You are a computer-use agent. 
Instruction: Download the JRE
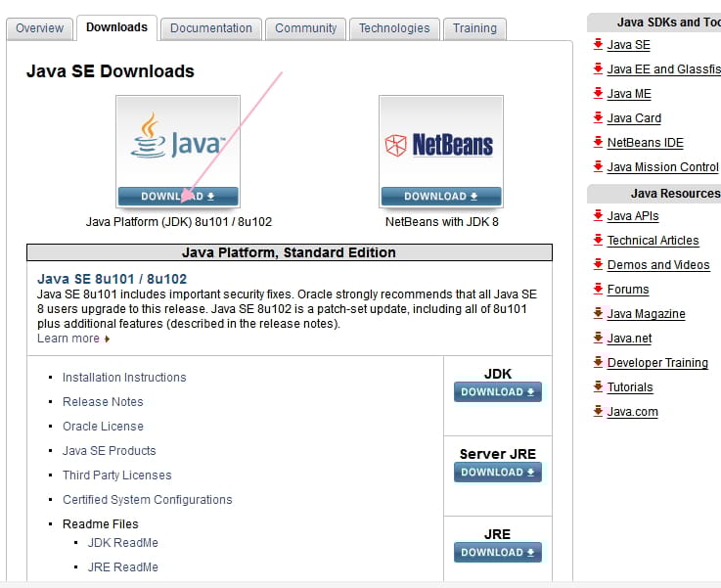(498, 552)
